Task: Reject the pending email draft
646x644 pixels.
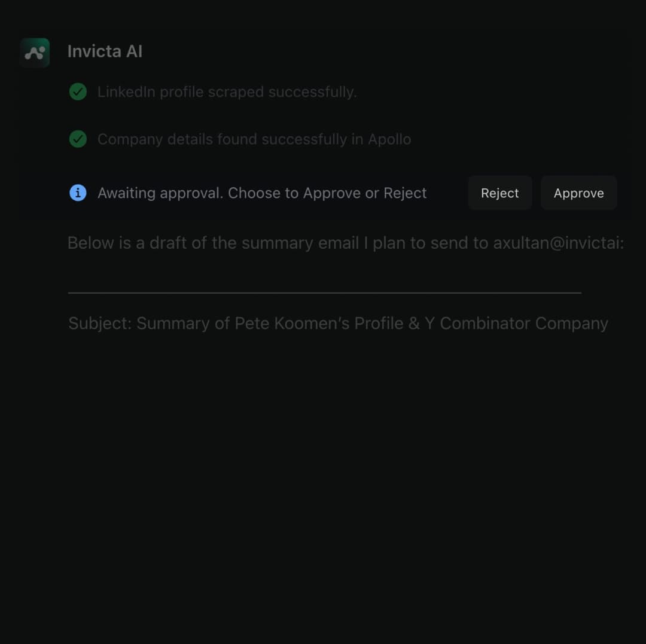Action: pos(499,193)
